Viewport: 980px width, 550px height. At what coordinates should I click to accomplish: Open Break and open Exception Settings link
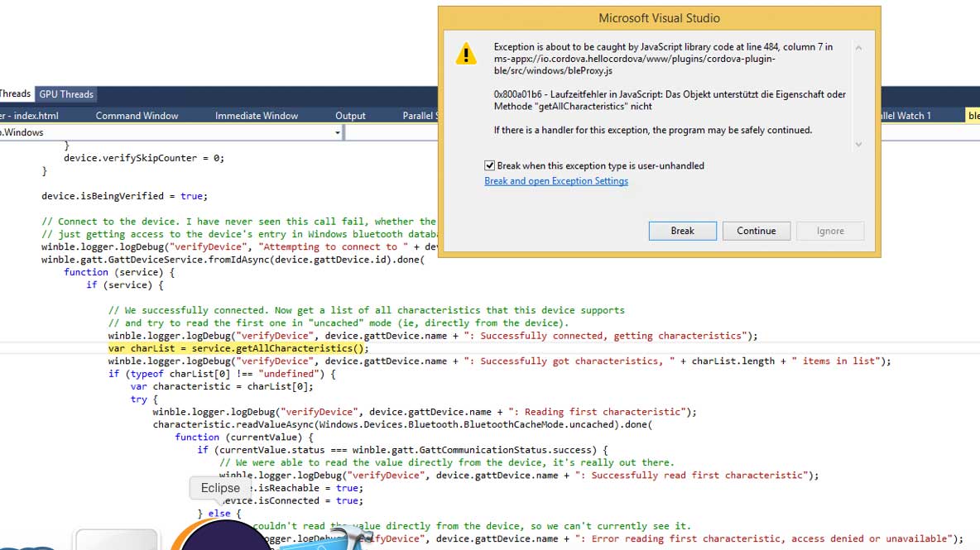pos(556,181)
